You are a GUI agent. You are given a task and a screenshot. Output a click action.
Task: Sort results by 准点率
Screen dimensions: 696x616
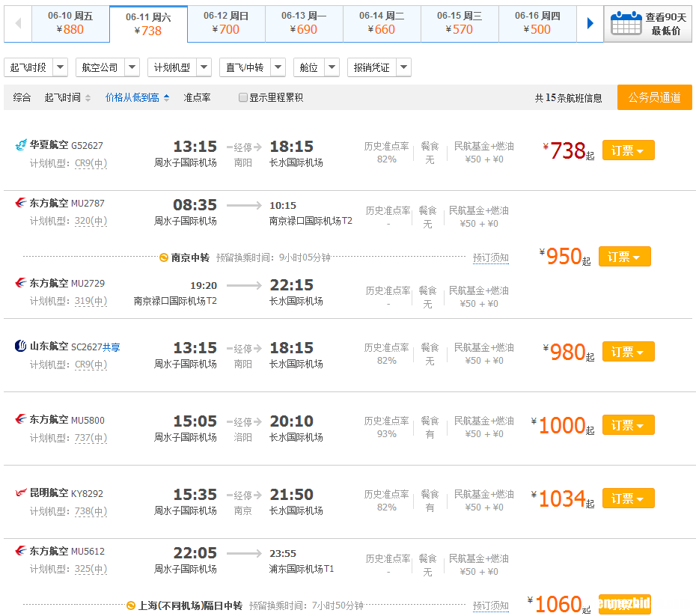(197, 97)
